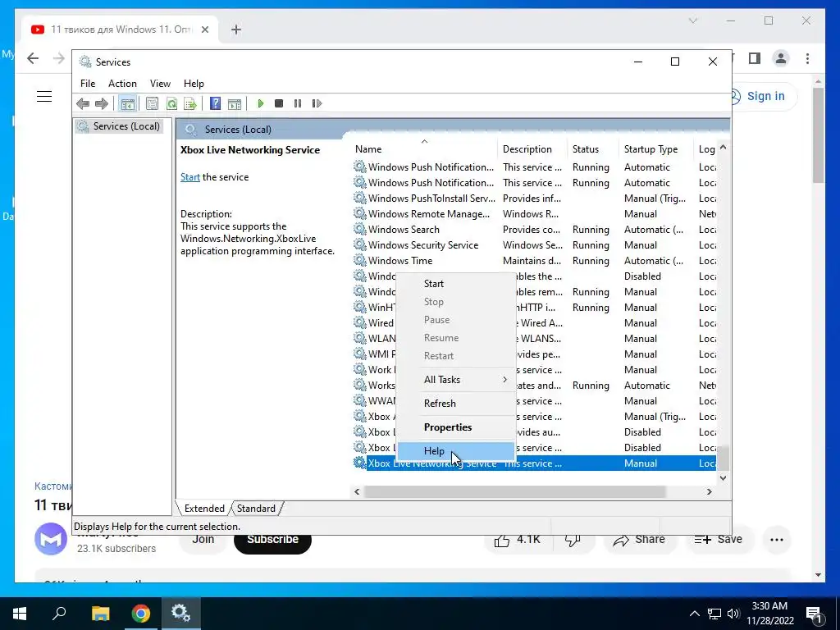Open the Help menu in the menu bar
This screenshot has width=840, height=630.
click(x=194, y=84)
